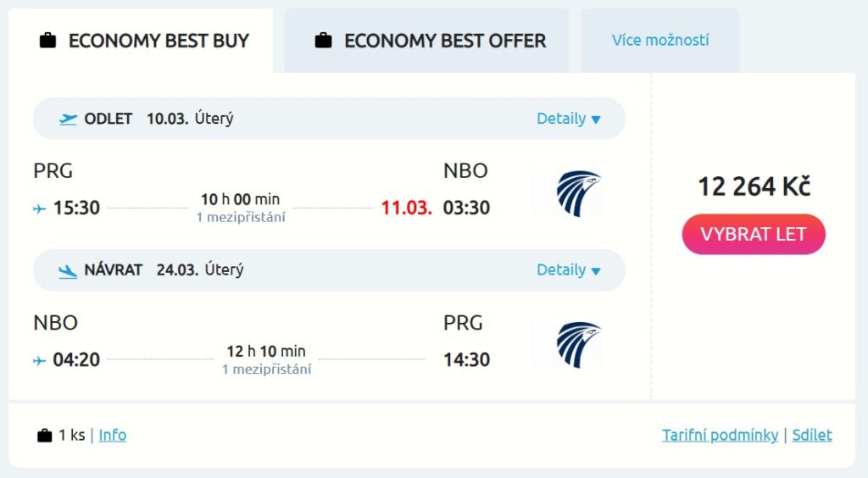Image resolution: width=868 pixels, height=478 pixels.
Task: Expand Detaily for the departure flight
Action: (569, 119)
